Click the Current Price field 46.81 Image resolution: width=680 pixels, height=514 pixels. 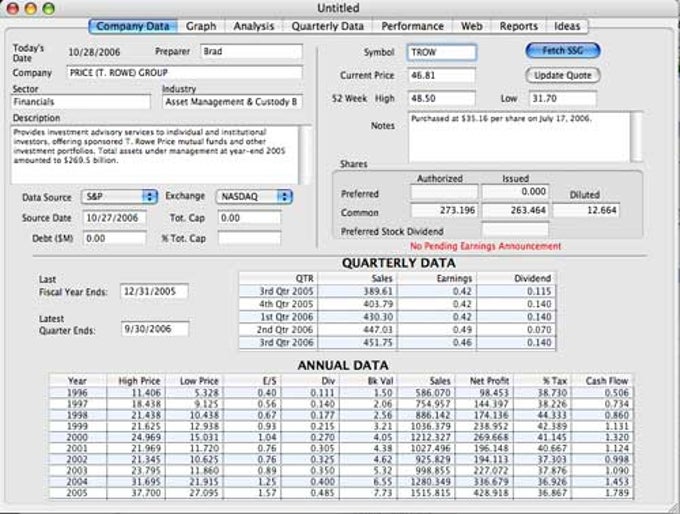tap(441, 75)
